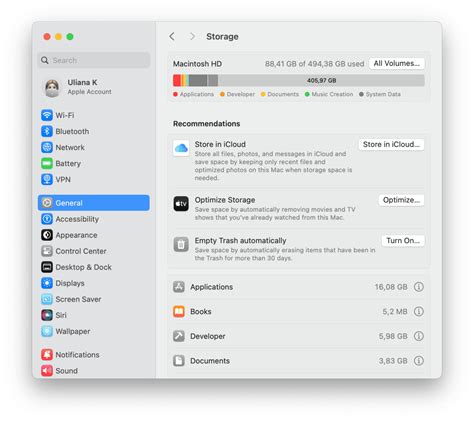The width and height of the screenshot is (474, 421).
Task: Click the Store in iCloud button
Action: click(x=391, y=144)
